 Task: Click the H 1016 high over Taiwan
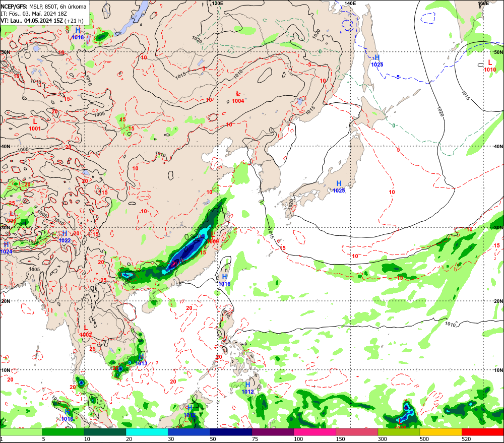(x=224, y=280)
